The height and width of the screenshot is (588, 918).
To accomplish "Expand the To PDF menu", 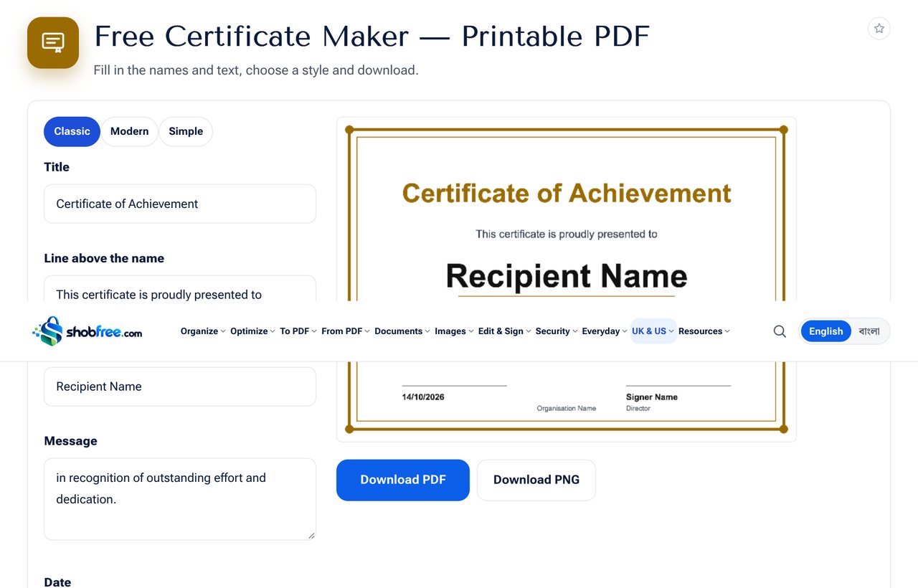I will (x=298, y=331).
